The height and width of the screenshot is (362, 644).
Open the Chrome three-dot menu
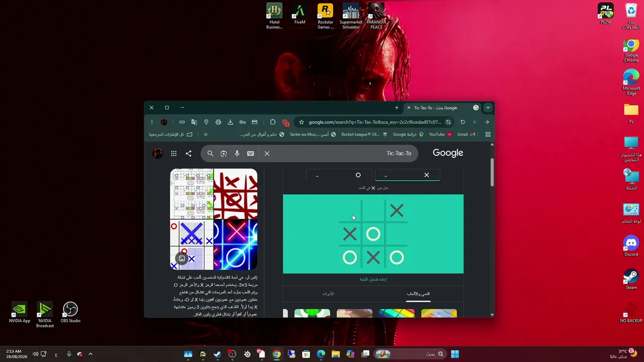click(x=151, y=122)
